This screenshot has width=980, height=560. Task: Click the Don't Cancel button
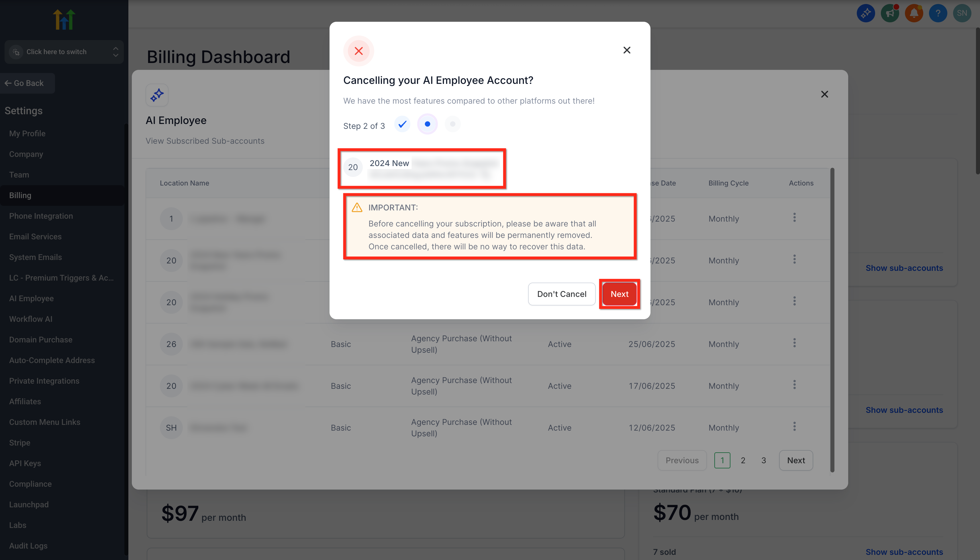[562, 294]
